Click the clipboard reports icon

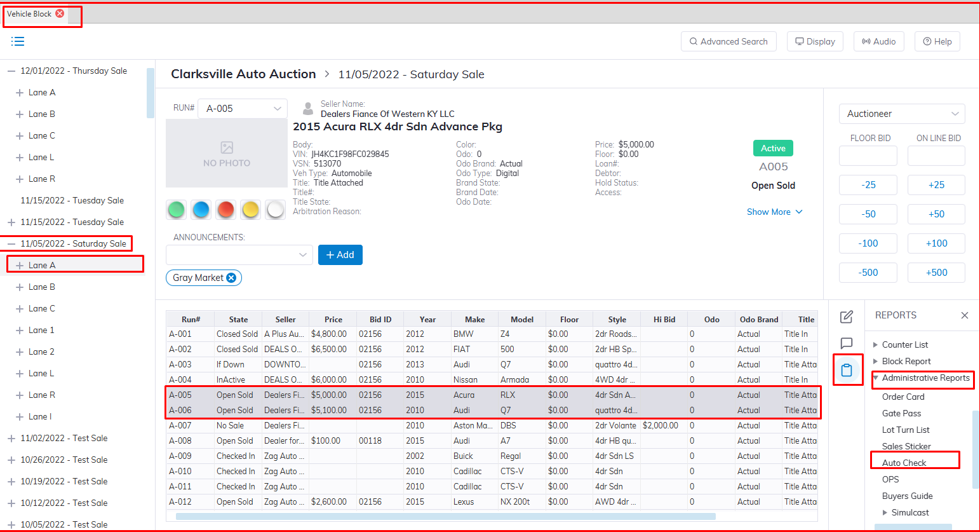coord(847,370)
